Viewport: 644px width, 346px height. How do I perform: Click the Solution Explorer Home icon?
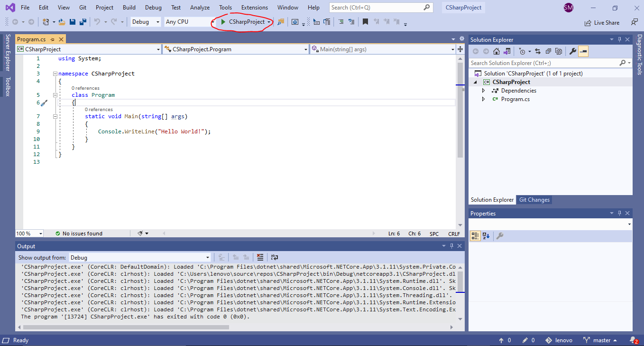(497, 51)
